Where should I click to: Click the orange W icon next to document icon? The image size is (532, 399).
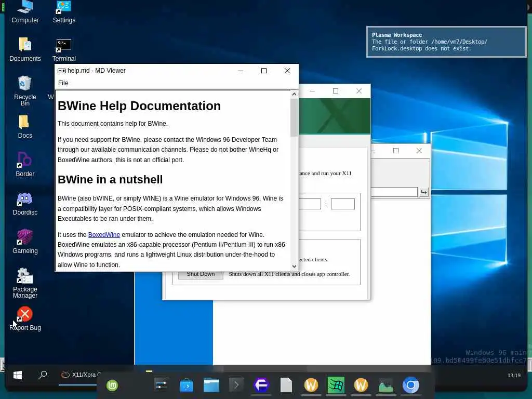[311, 385]
